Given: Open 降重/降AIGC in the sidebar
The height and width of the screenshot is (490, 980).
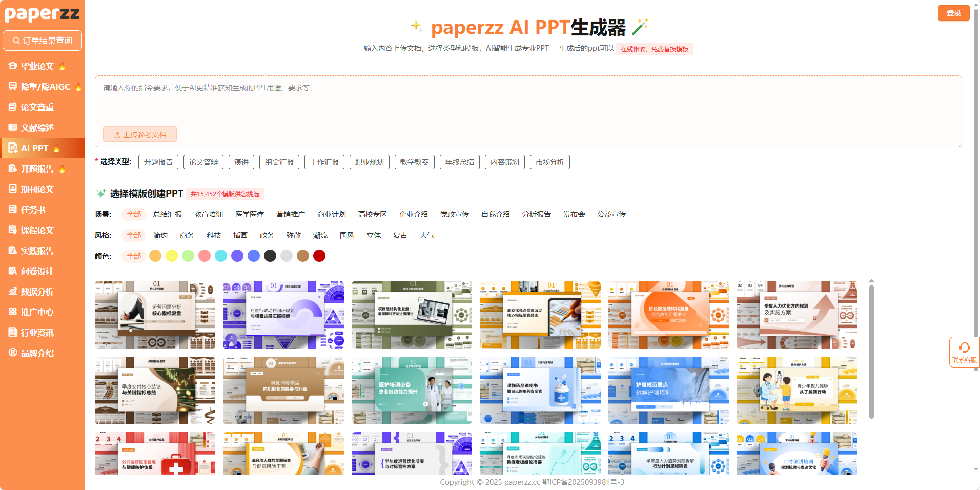Looking at the screenshot, I should click(45, 87).
